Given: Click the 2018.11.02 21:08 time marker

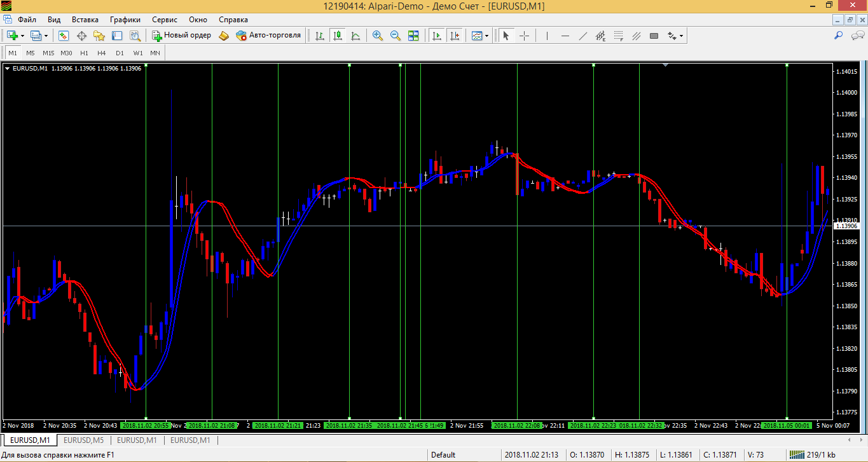Looking at the screenshot, I should [212, 425].
